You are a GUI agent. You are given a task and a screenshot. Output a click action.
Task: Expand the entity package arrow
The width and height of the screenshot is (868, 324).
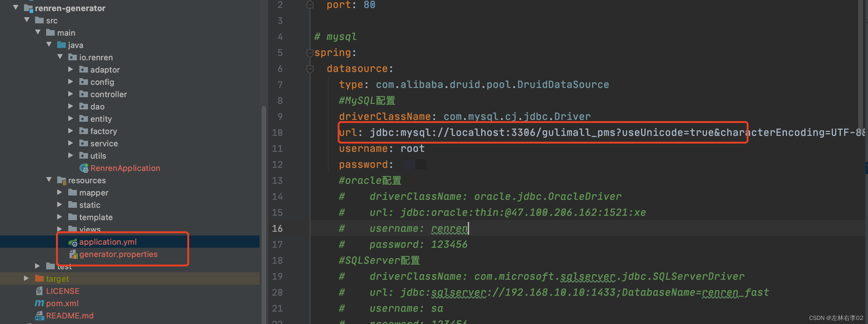click(x=71, y=118)
